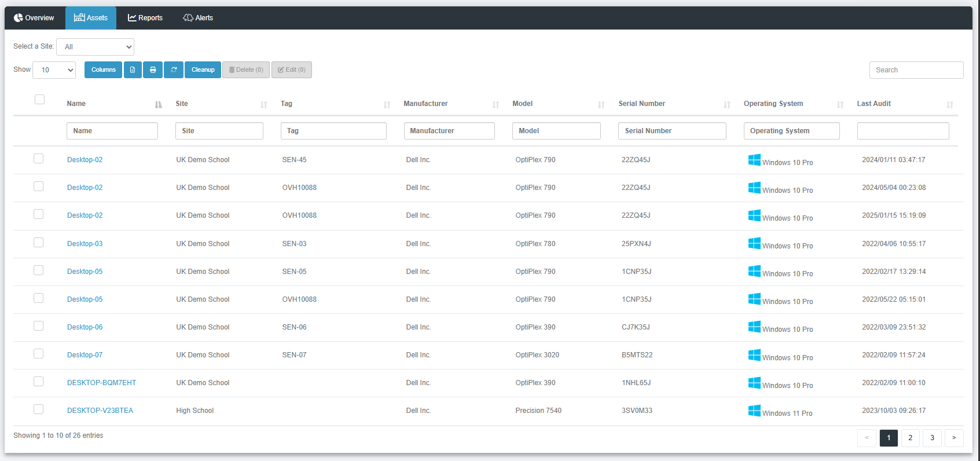Viewport: 980px width, 461px height.
Task: Tick the Desktop-06 row checkbox
Action: (x=39, y=326)
